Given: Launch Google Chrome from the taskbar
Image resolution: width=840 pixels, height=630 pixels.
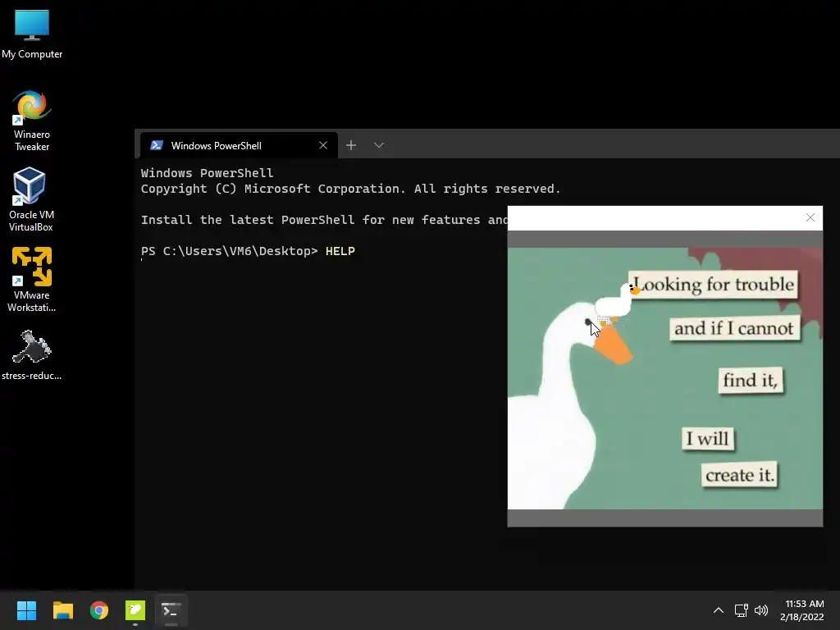Looking at the screenshot, I should [99, 610].
